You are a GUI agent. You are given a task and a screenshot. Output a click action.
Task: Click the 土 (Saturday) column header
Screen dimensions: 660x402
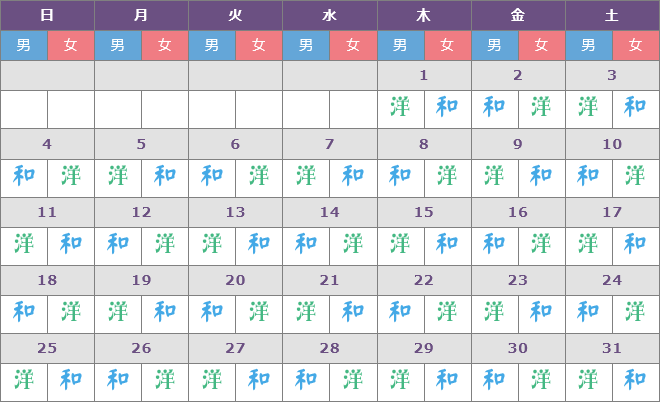[612, 15]
